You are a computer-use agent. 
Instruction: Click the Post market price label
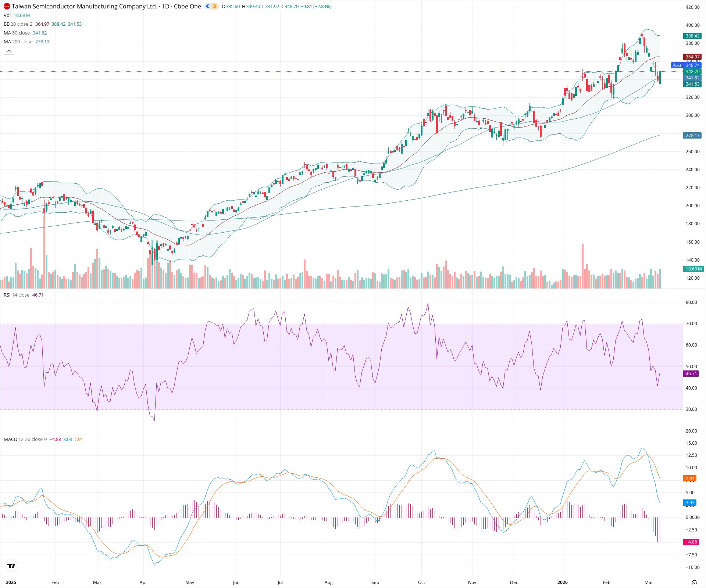(x=677, y=65)
